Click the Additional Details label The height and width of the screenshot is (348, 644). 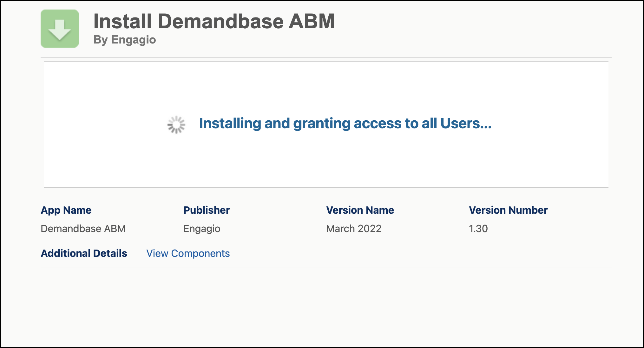pyautogui.click(x=84, y=253)
